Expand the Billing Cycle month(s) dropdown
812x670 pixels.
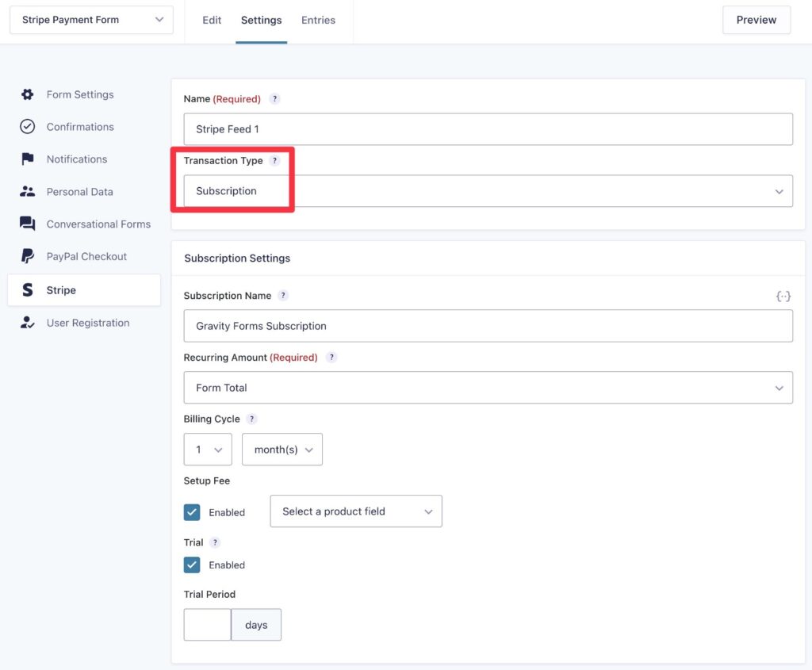click(x=282, y=449)
